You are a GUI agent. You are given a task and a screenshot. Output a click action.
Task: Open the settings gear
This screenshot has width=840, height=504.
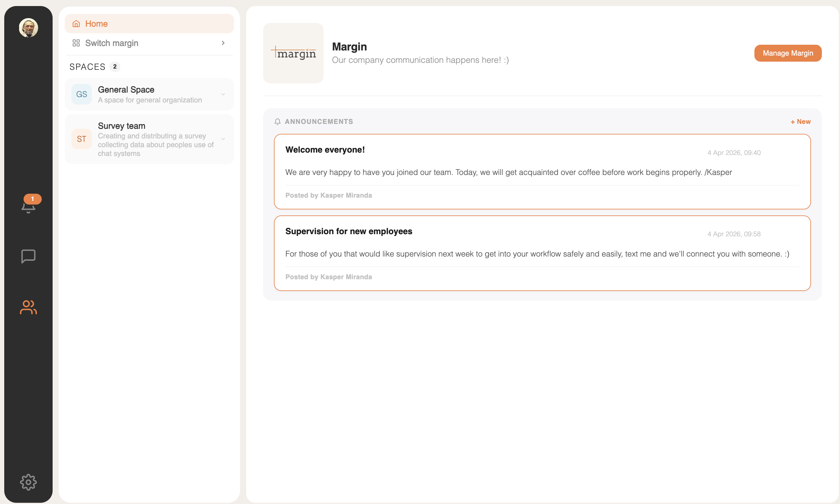click(x=28, y=482)
